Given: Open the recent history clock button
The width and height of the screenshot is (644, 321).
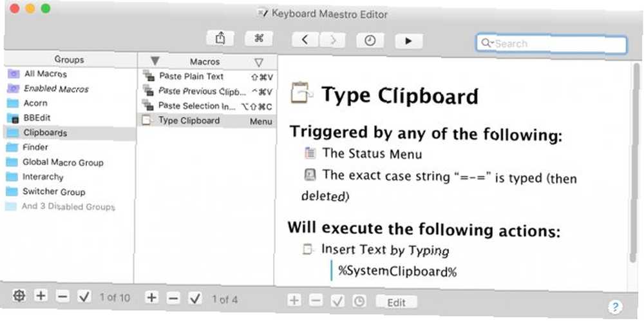Looking at the screenshot, I should pyautogui.click(x=370, y=40).
